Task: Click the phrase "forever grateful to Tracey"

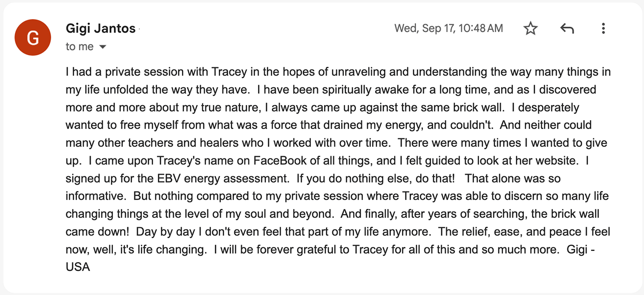Action: pos(310,250)
